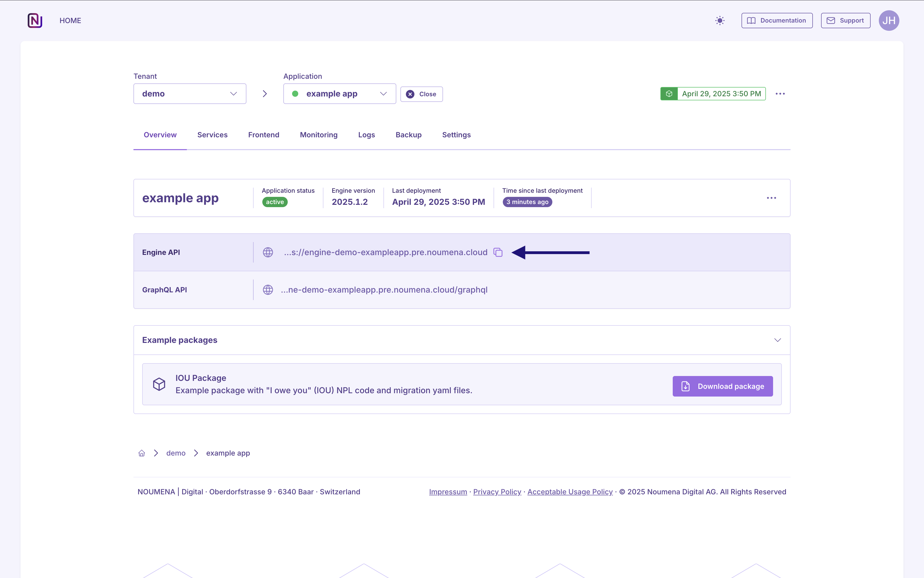Click the chevron arrow between Tenant and Application
The height and width of the screenshot is (578, 924).
(265, 94)
